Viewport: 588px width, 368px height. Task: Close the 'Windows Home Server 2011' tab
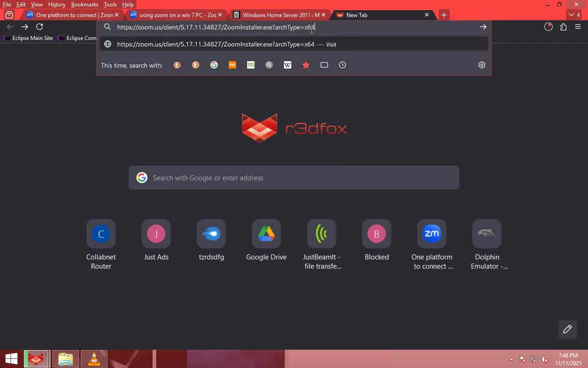323,15
